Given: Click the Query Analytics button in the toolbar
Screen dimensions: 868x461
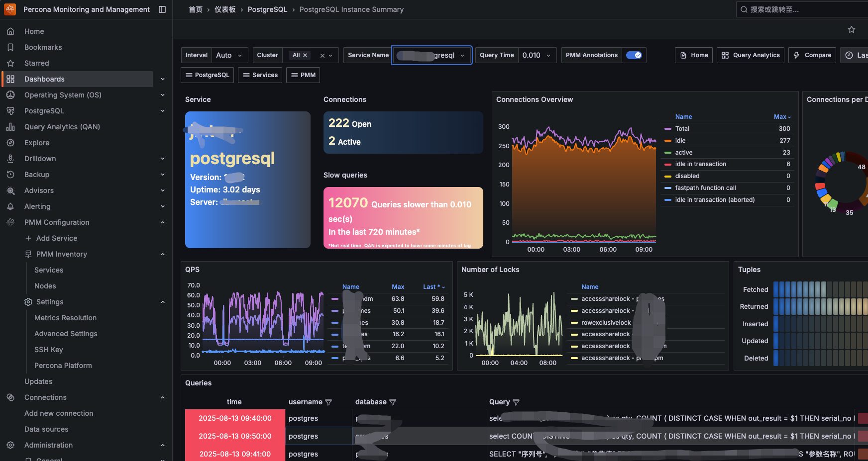Looking at the screenshot, I should pos(751,55).
